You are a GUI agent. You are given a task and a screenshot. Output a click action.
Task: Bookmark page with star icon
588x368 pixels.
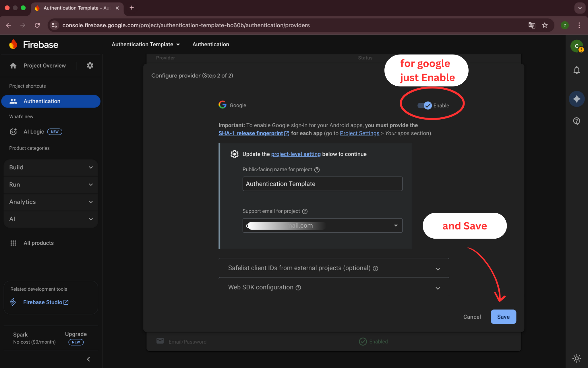coord(545,25)
